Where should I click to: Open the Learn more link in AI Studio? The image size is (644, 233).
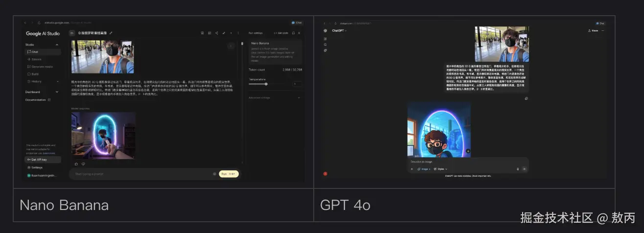pyautogui.click(x=48, y=153)
